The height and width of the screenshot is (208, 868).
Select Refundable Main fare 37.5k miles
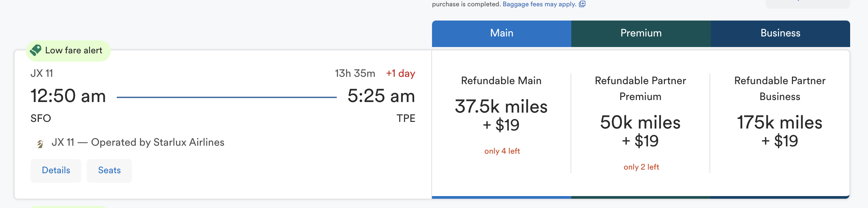[x=501, y=115]
